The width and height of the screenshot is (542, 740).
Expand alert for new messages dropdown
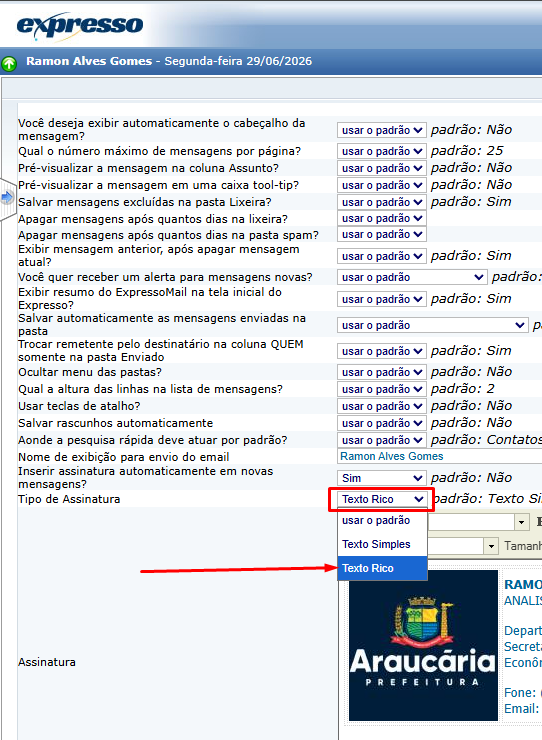(412, 277)
